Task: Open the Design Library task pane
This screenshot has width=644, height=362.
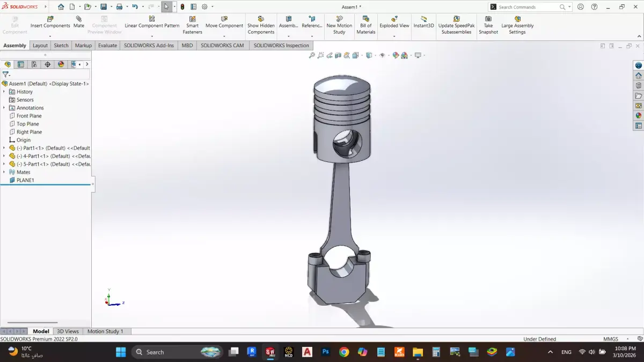Action: click(639, 85)
